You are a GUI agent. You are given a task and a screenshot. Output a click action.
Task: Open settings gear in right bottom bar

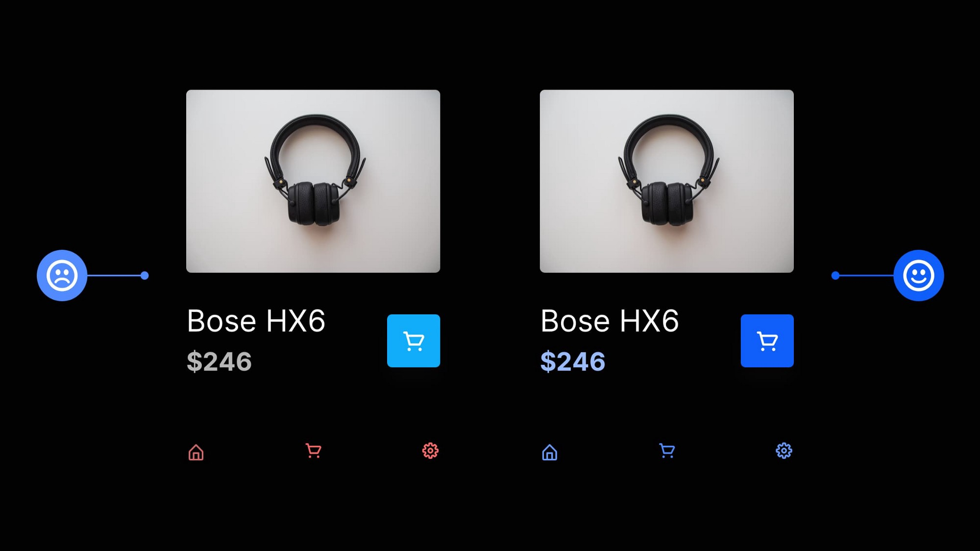(x=783, y=451)
